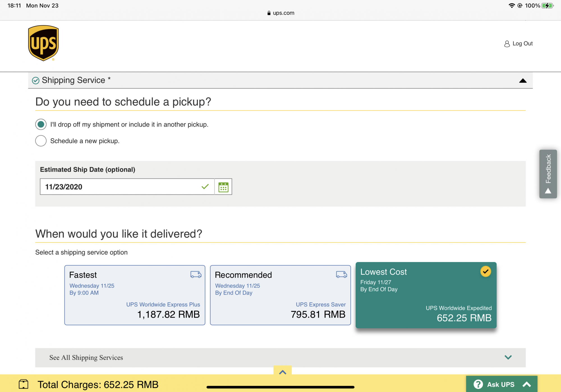Click the orientation lock status icon

pyautogui.click(x=520, y=6)
